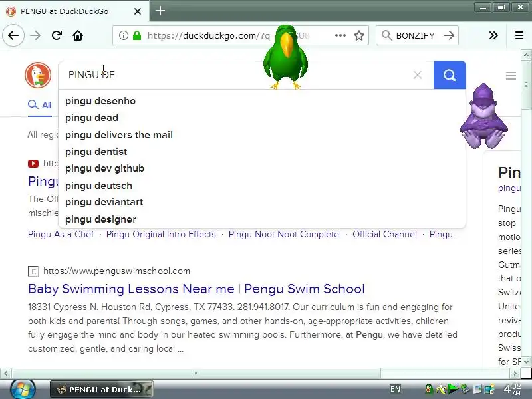Choose suggestion pingu delivers the mail

119,135
